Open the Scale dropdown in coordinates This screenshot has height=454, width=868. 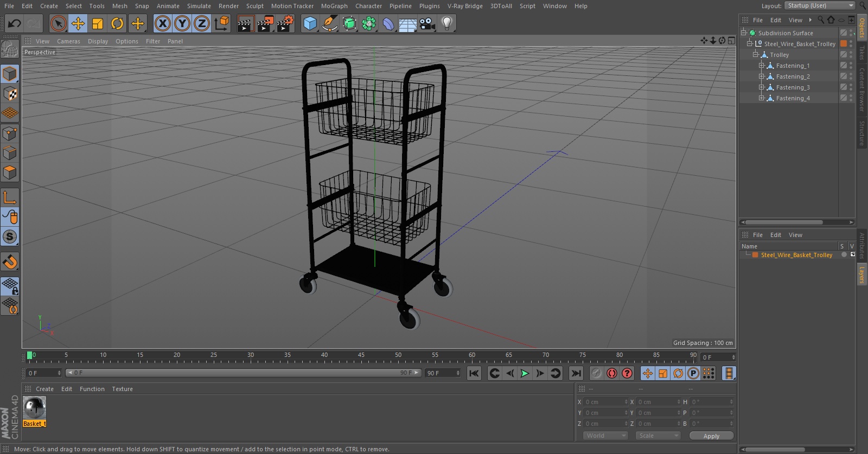658,436
